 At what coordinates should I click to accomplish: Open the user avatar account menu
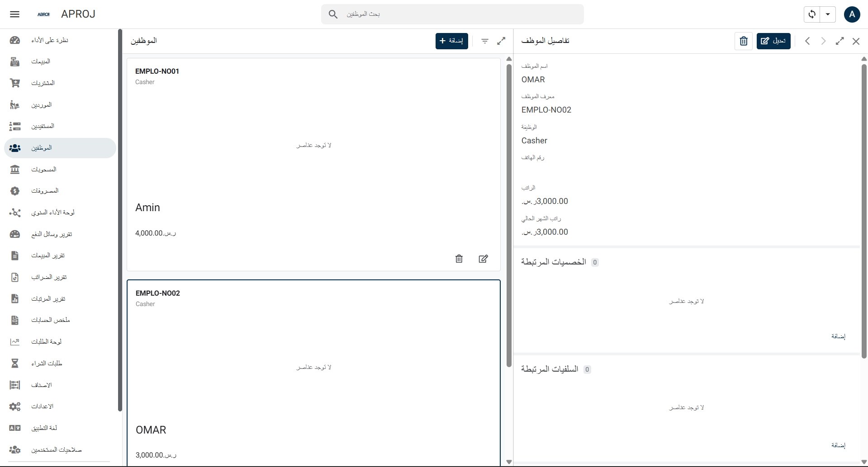(x=852, y=14)
